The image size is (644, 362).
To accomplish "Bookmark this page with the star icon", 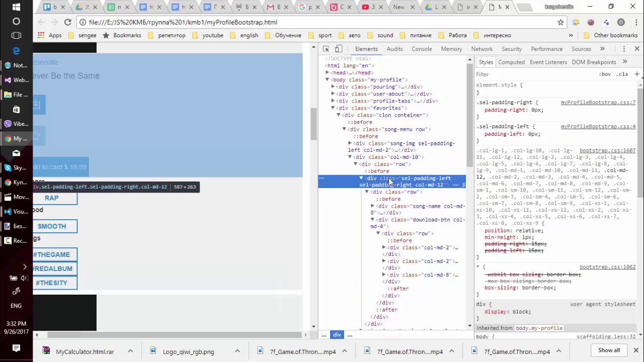I will [560, 22].
